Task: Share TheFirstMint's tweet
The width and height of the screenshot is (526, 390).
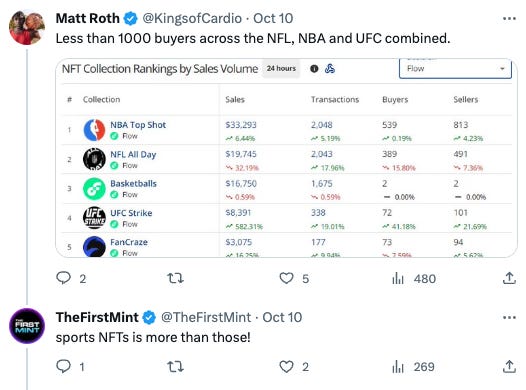Action: pyautogui.click(x=509, y=367)
